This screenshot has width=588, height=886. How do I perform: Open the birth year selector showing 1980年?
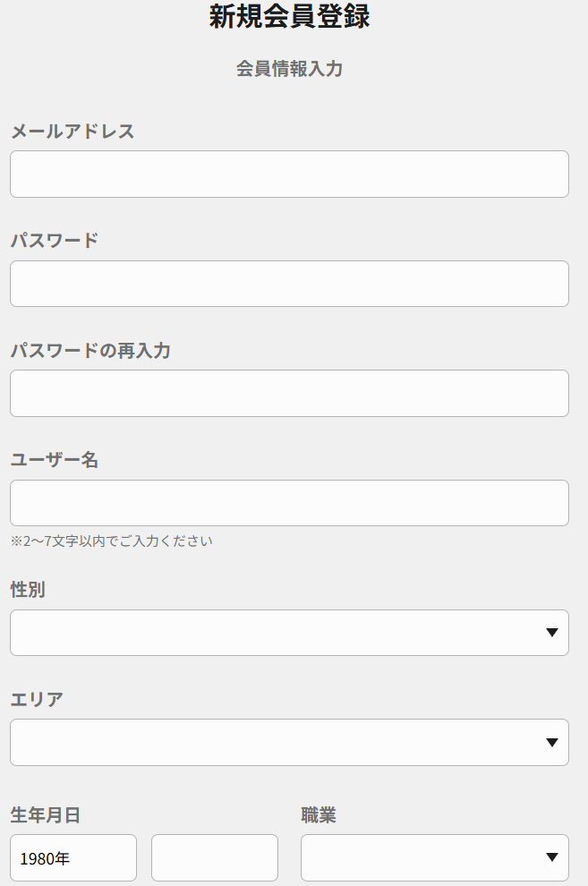pos(73,858)
